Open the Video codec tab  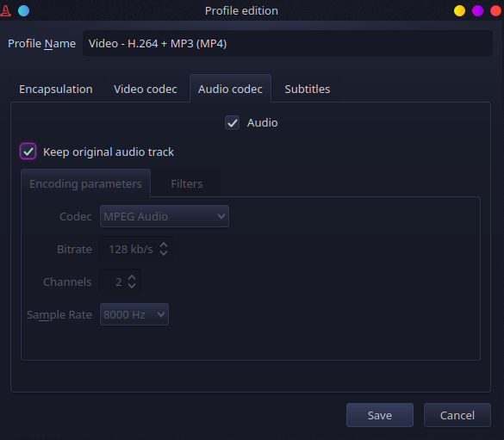(x=146, y=90)
